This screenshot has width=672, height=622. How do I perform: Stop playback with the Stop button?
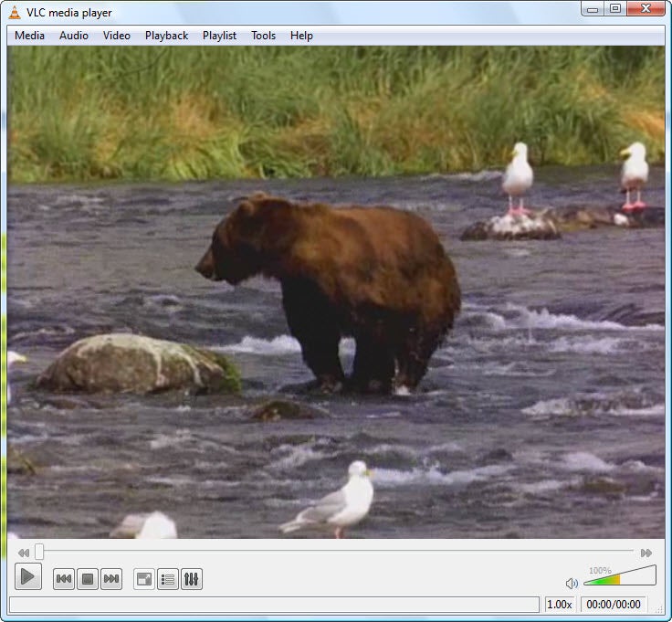tap(88, 579)
